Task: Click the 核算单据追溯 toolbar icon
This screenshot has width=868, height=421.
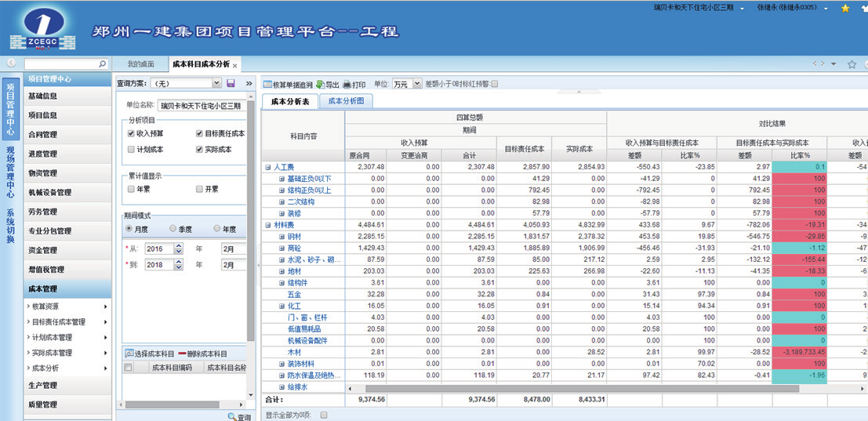Action: (x=267, y=84)
